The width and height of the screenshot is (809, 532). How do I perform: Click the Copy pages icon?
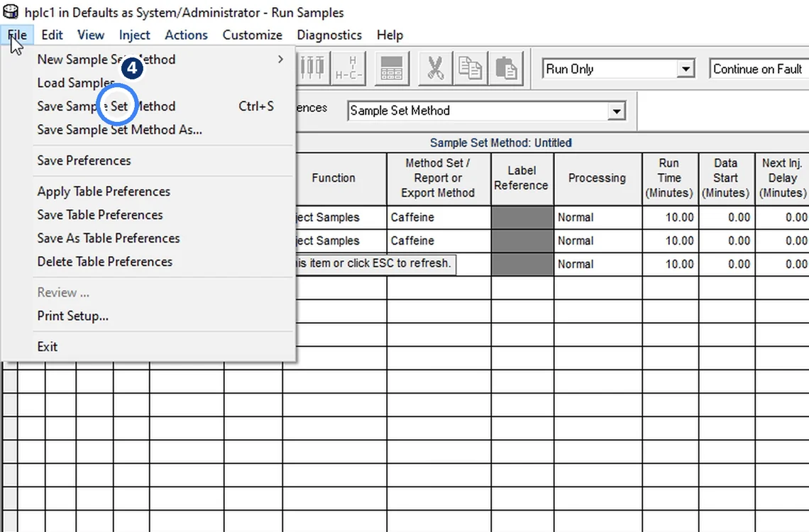click(x=470, y=68)
